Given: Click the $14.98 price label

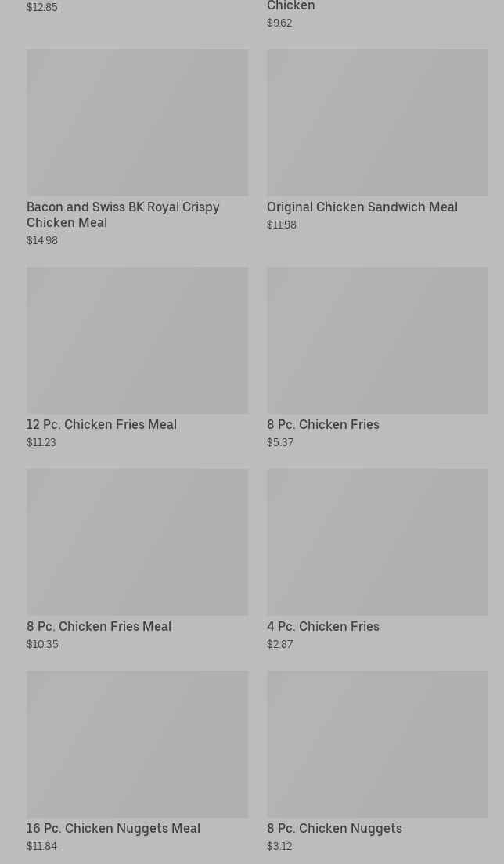Looking at the screenshot, I should pyautogui.click(x=42, y=240).
